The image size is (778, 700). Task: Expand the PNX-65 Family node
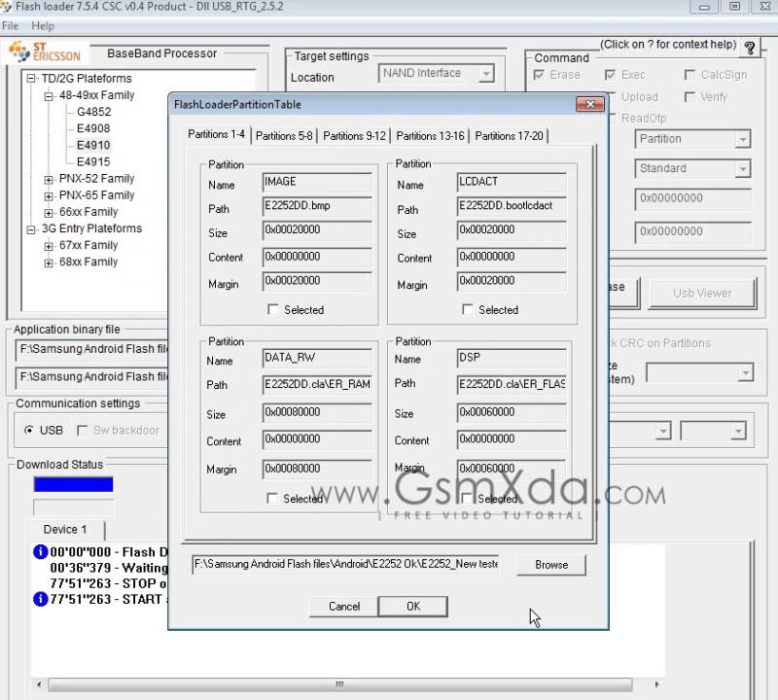[x=49, y=196]
